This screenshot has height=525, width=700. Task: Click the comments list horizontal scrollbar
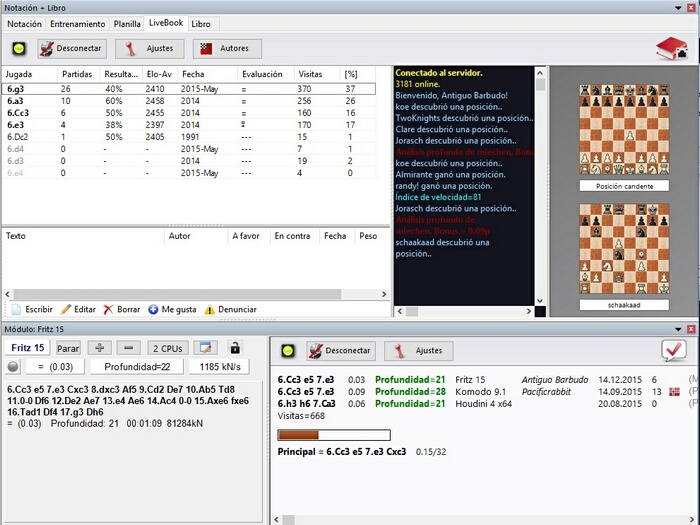(177, 294)
